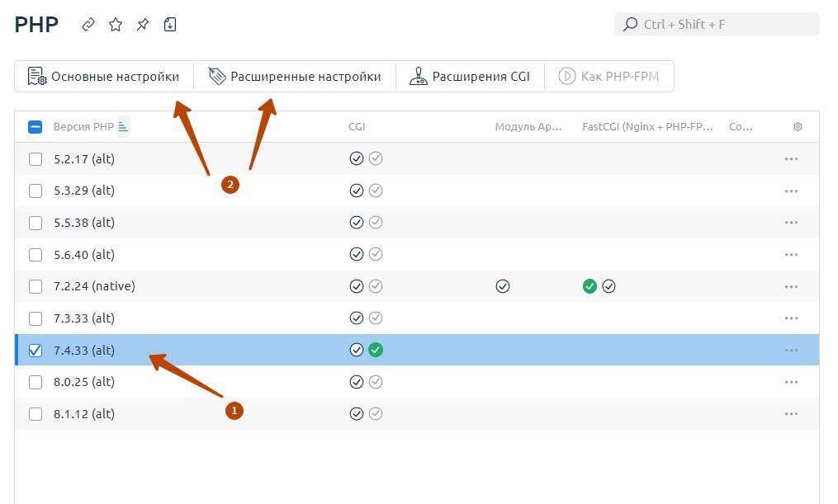
Task: Click green FastCGI checkmark for 7.2.24 (native)
Action: 589,286
